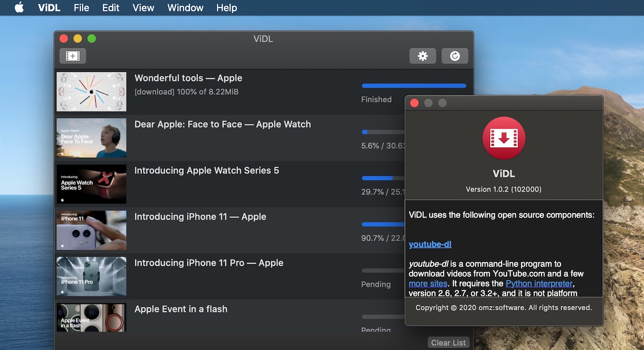
Task: Click the copyright omz:software text
Action: tap(504, 308)
